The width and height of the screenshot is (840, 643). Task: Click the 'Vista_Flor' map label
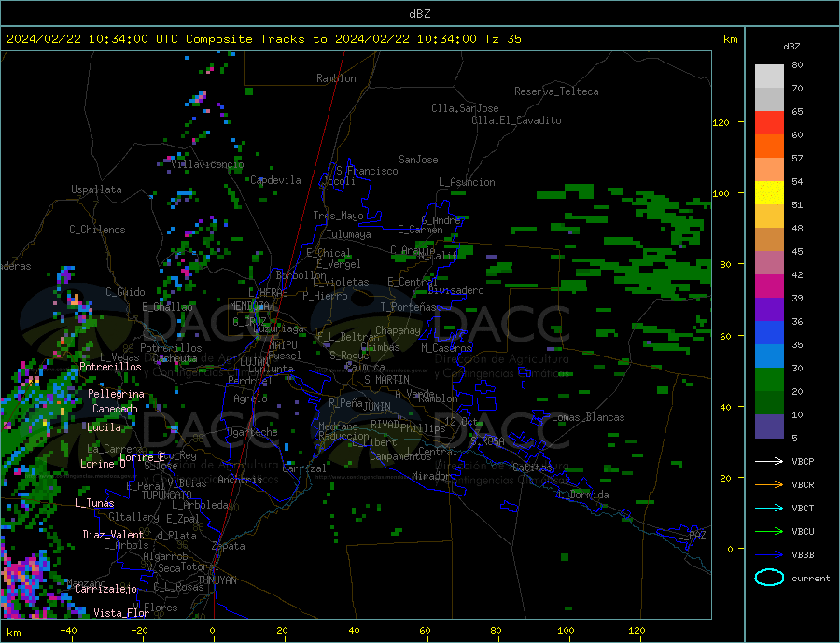pos(121,613)
